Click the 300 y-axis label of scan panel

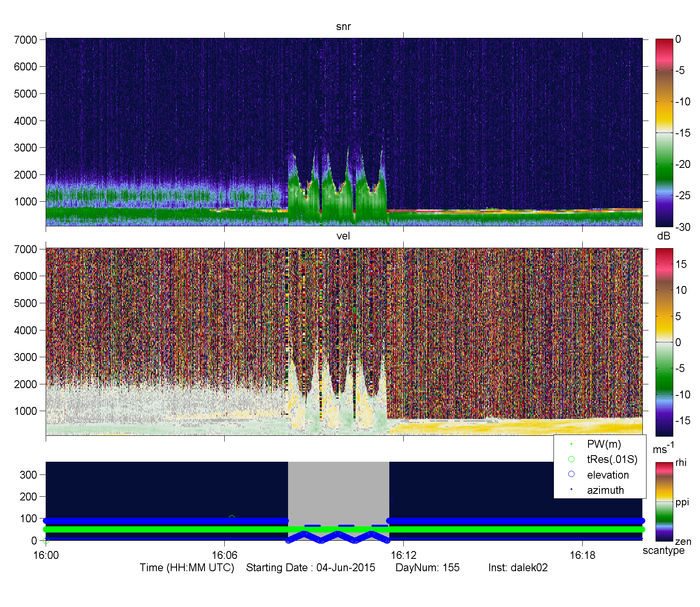28,475
